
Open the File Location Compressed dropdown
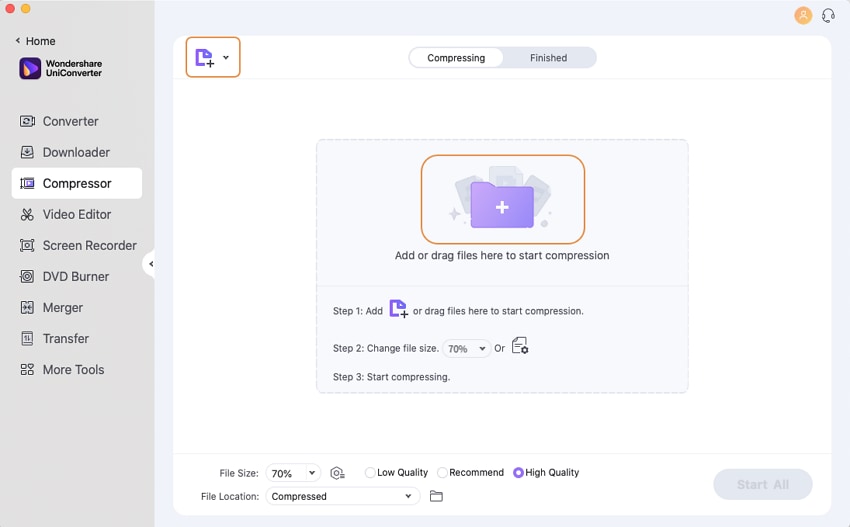(x=342, y=496)
